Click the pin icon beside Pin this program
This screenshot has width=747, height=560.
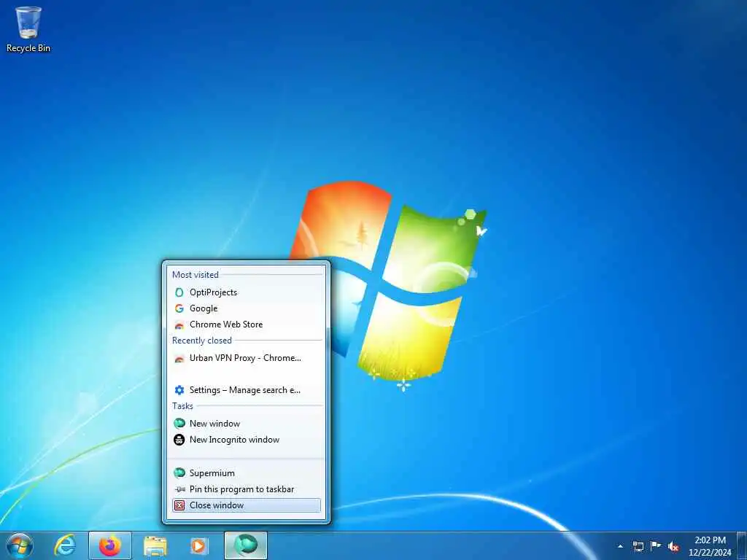pyautogui.click(x=179, y=489)
